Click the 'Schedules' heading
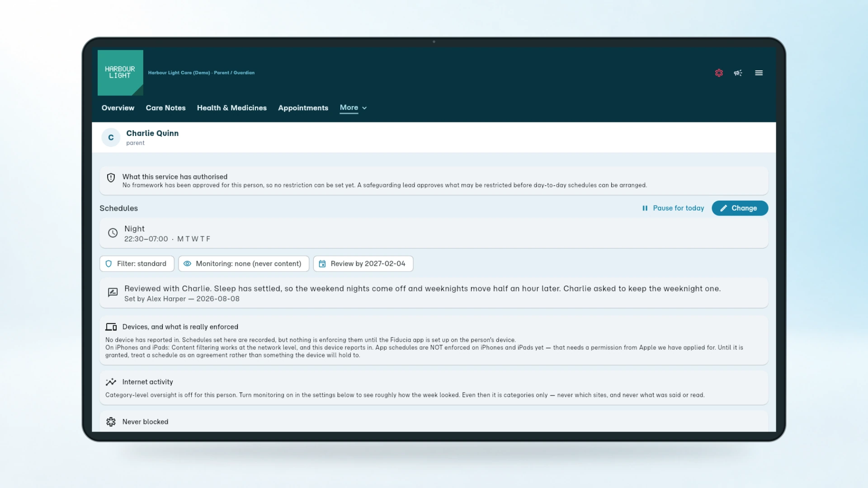This screenshot has width=868, height=488. pyautogui.click(x=118, y=208)
